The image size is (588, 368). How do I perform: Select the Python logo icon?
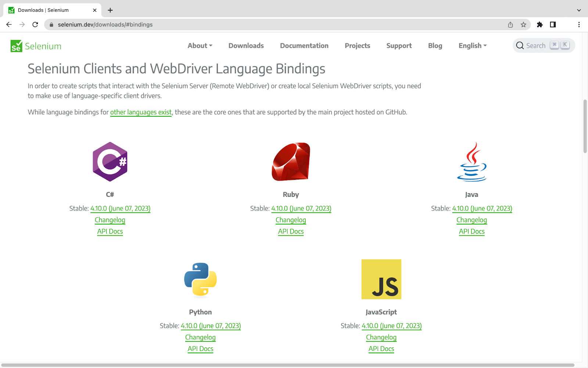point(200,279)
